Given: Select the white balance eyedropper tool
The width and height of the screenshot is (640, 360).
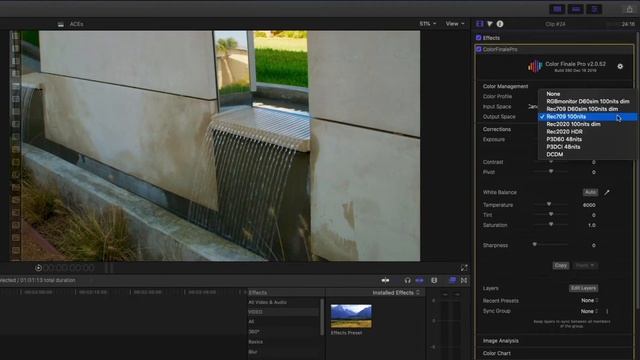Looking at the screenshot, I should pos(607,192).
